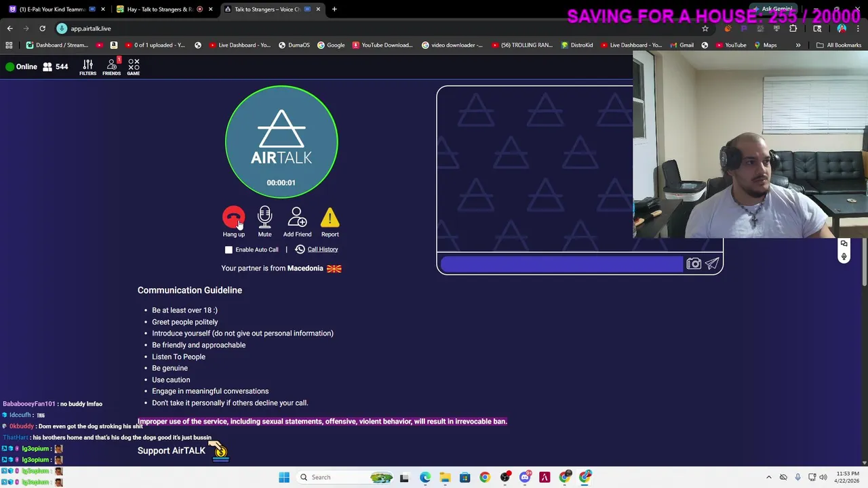Open the apps grid in the bookmarks bar
Screen dimensions: 868x488
[9, 45]
